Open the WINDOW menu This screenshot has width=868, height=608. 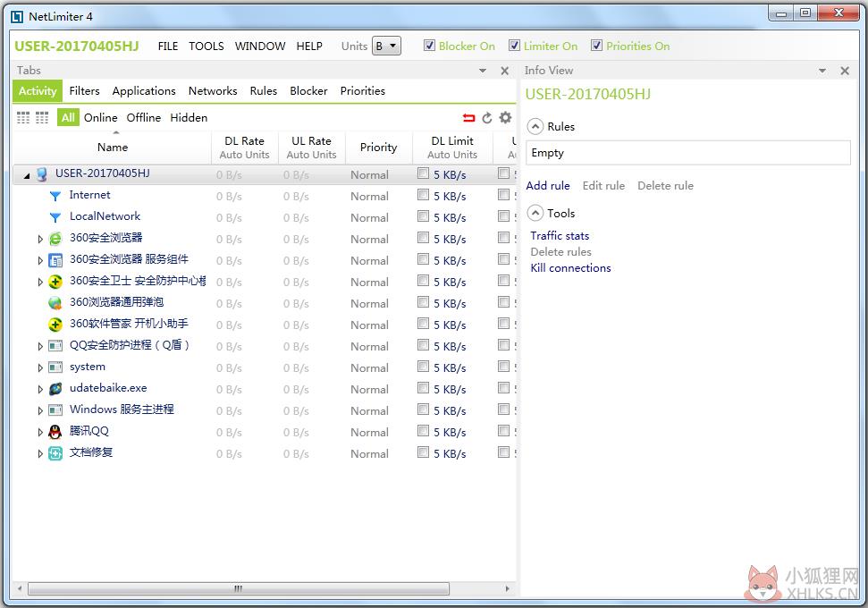click(259, 46)
